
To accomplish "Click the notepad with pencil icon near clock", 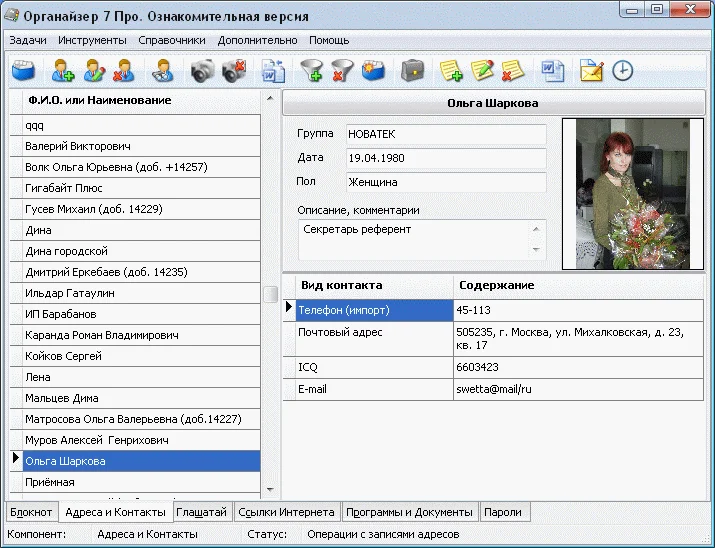I will (592, 71).
